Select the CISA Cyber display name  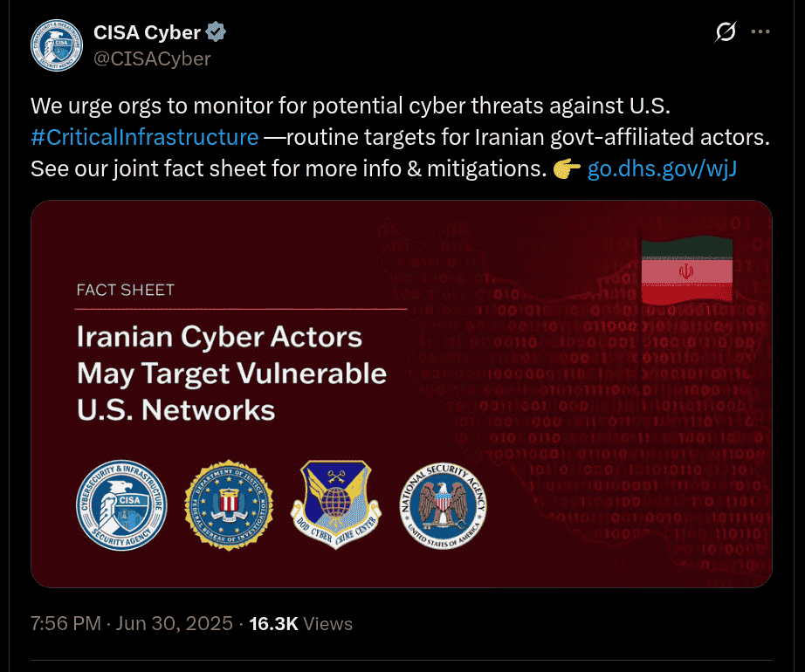[148, 32]
